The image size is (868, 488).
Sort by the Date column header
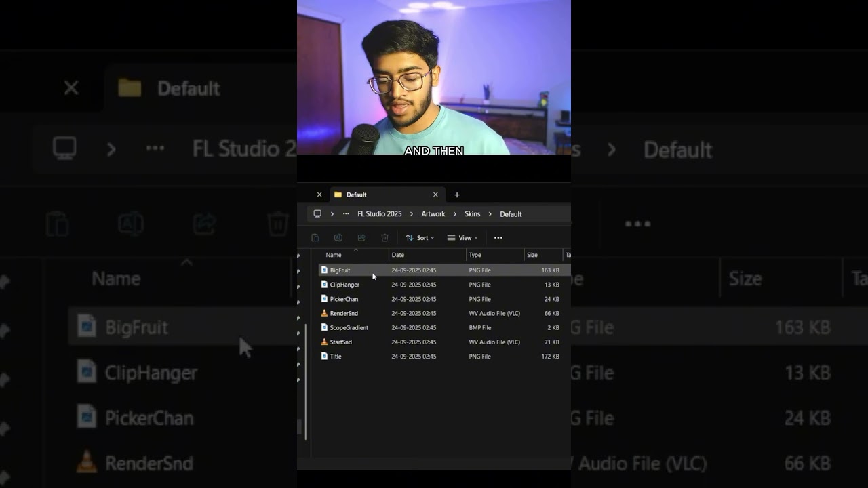click(x=397, y=255)
